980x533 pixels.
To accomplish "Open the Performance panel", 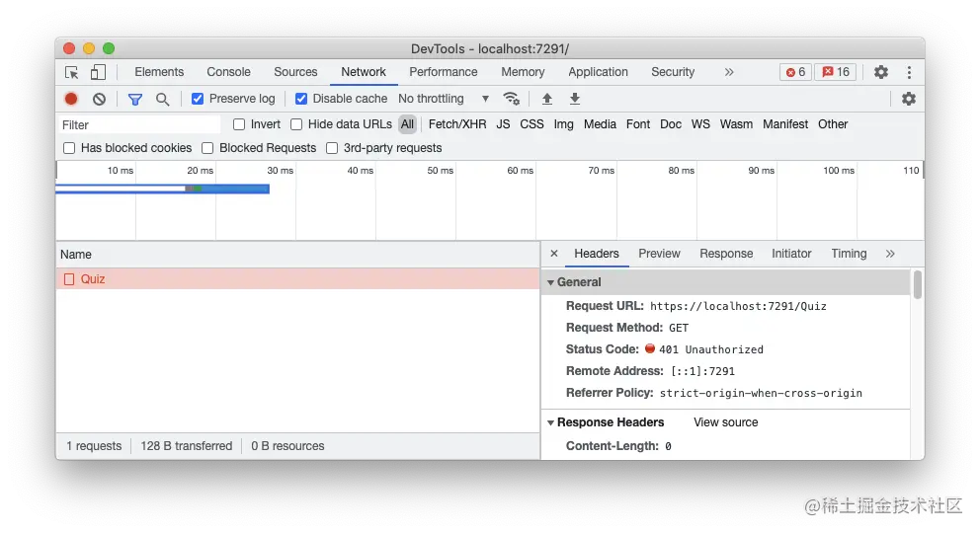I will click(x=444, y=72).
